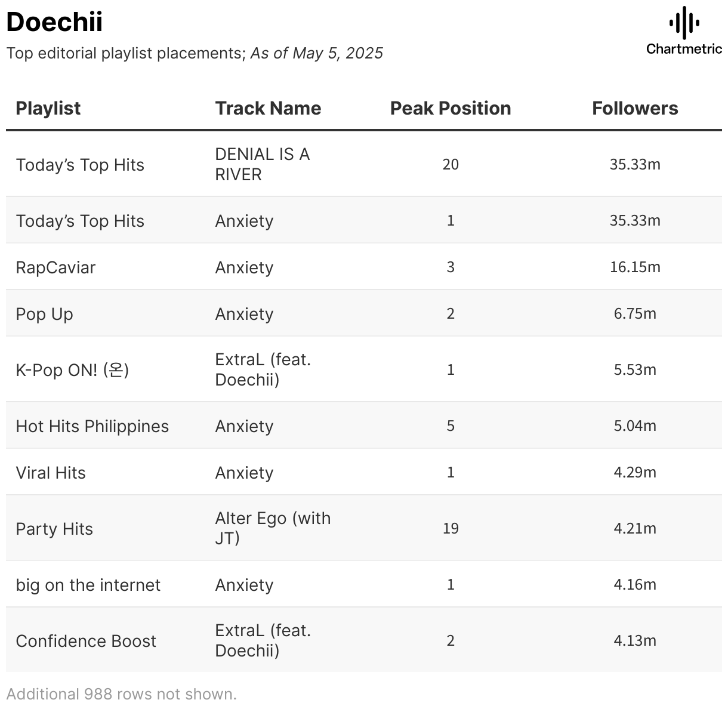Click the Followers column header
The height and width of the screenshot is (709, 728).
coord(635,108)
